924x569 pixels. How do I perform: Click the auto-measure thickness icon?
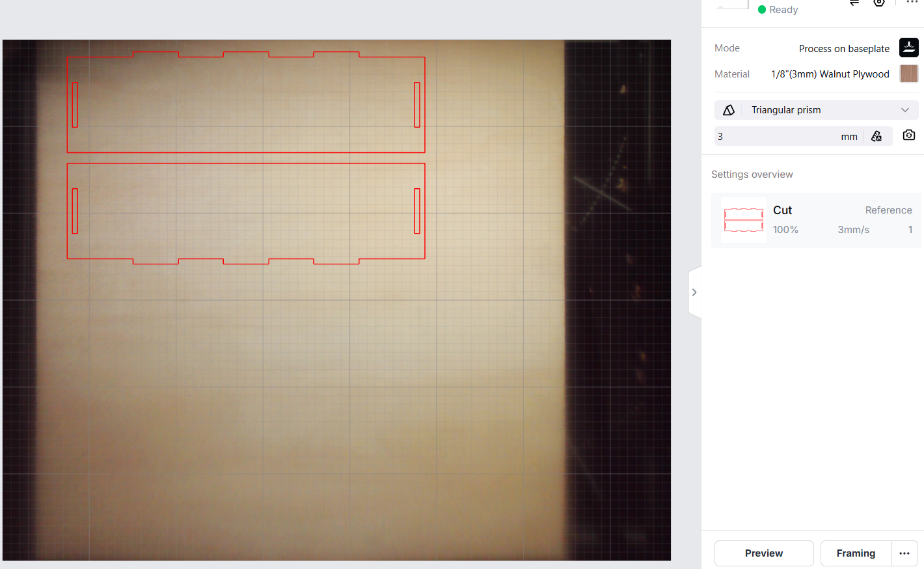click(x=876, y=136)
